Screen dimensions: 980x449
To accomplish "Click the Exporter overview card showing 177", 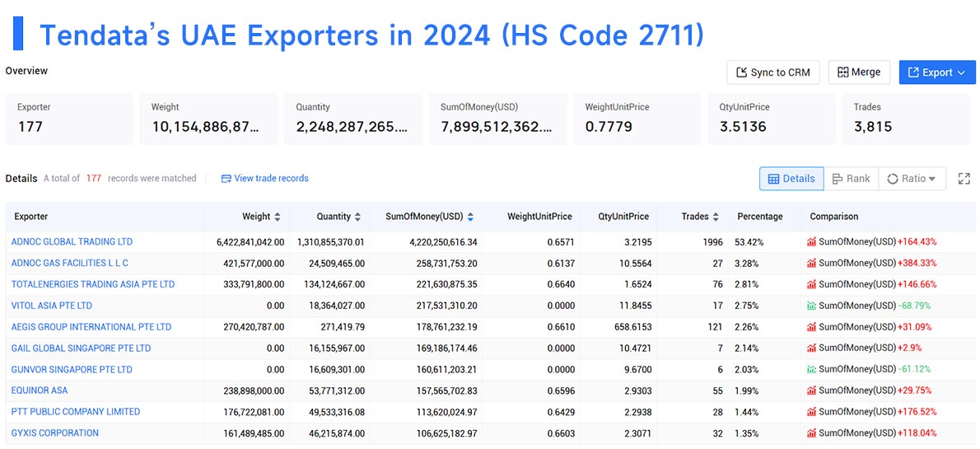I will point(69,119).
